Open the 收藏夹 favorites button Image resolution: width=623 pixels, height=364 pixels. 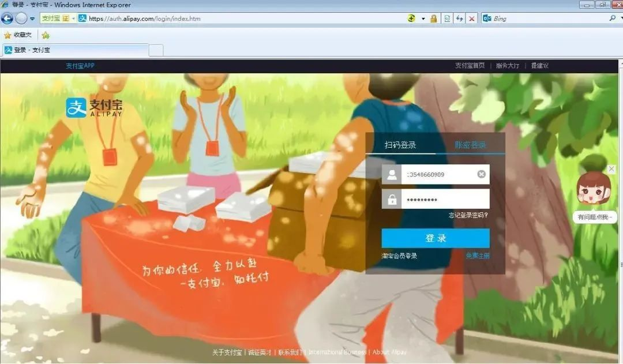(x=18, y=35)
